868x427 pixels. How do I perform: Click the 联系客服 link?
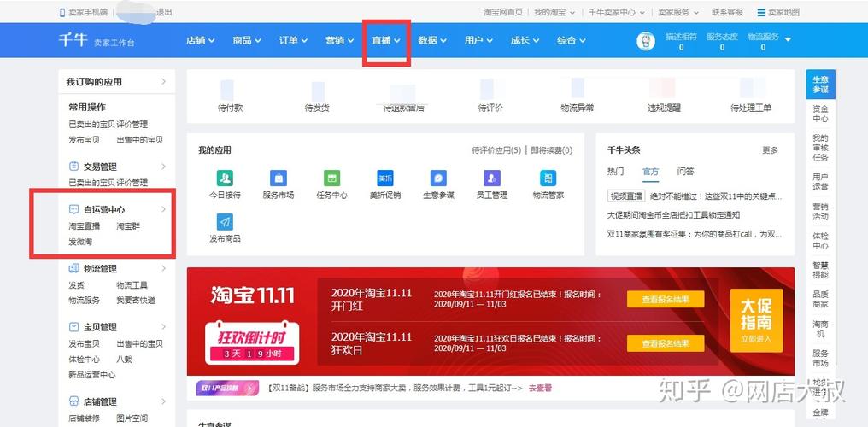[x=727, y=12]
